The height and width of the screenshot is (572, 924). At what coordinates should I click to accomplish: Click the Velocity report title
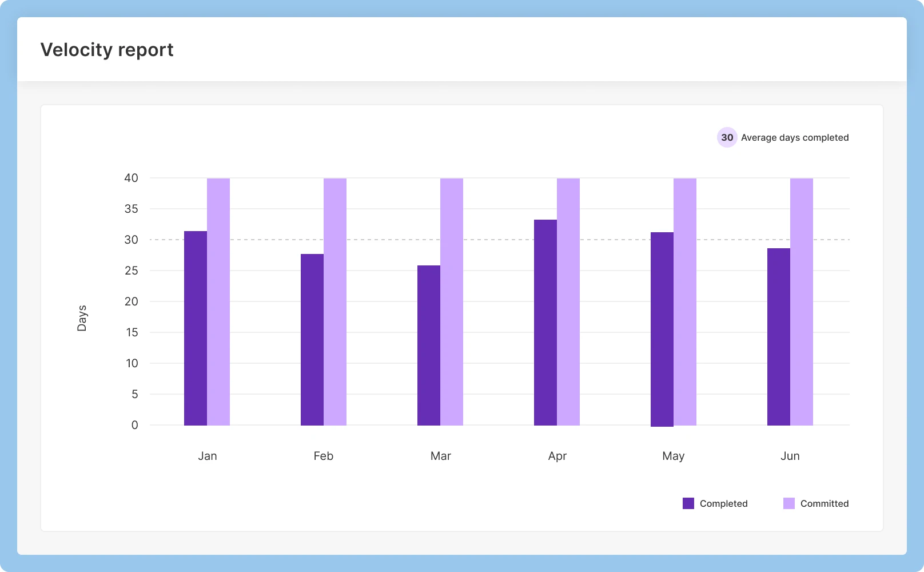click(x=107, y=50)
